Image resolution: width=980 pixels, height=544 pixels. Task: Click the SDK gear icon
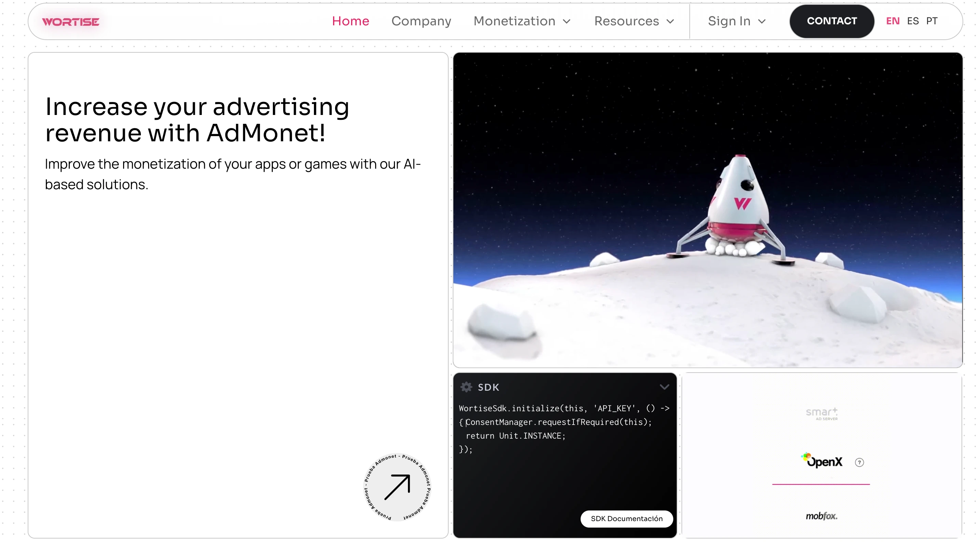pos(466,387)
